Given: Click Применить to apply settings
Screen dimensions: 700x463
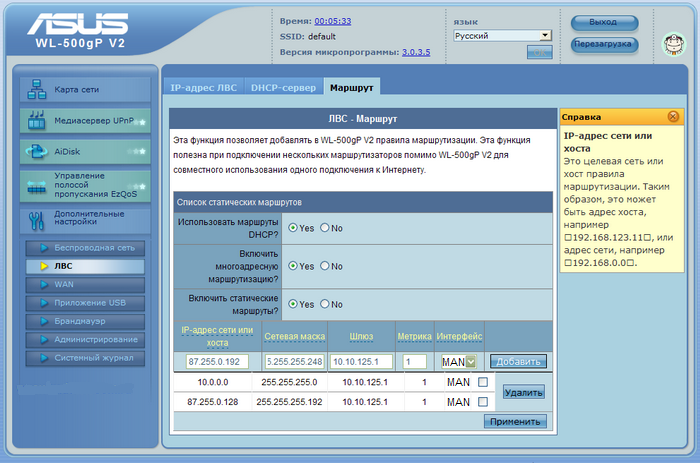Looking at the screenshot, I should pos(515,421).
